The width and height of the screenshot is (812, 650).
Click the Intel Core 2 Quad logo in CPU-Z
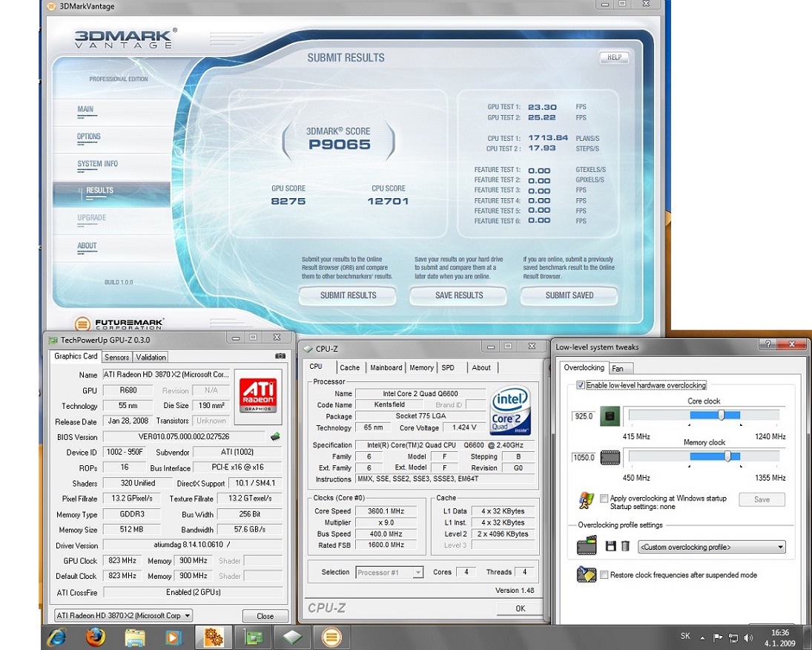tap(510, 410)
